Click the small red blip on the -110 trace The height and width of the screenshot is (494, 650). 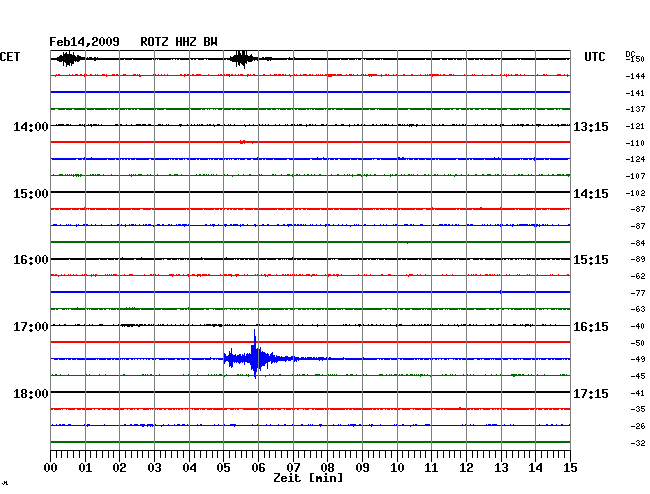[x=243, y=142]
